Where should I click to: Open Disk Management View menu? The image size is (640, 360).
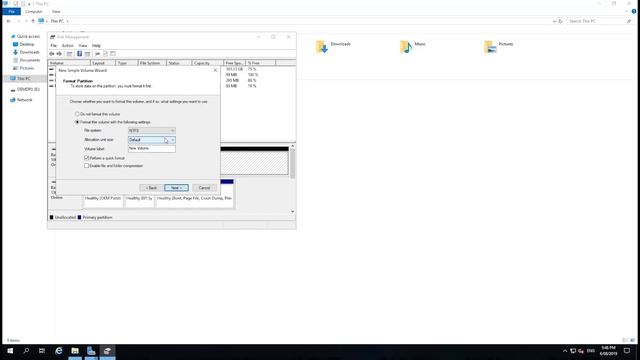click(x=83, y=46)
